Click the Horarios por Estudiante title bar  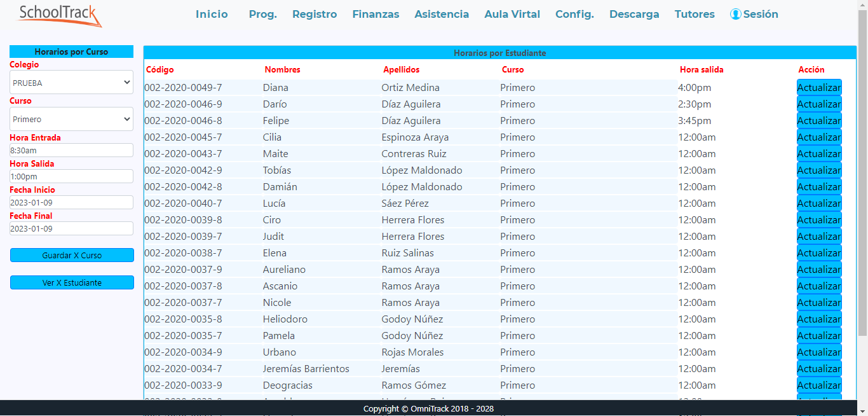[500, 53]
